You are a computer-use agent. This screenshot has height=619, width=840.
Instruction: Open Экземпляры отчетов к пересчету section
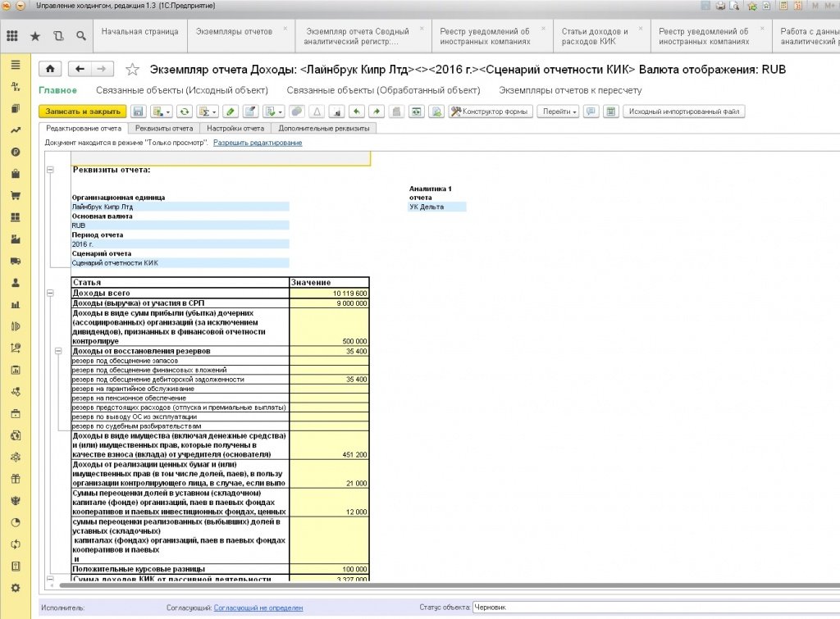coord(570,90)
